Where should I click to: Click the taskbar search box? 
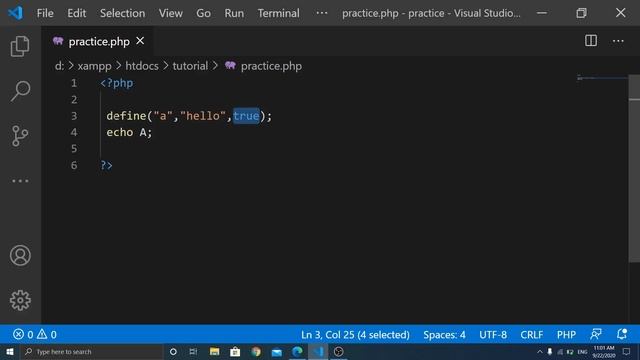coord(92,351)
